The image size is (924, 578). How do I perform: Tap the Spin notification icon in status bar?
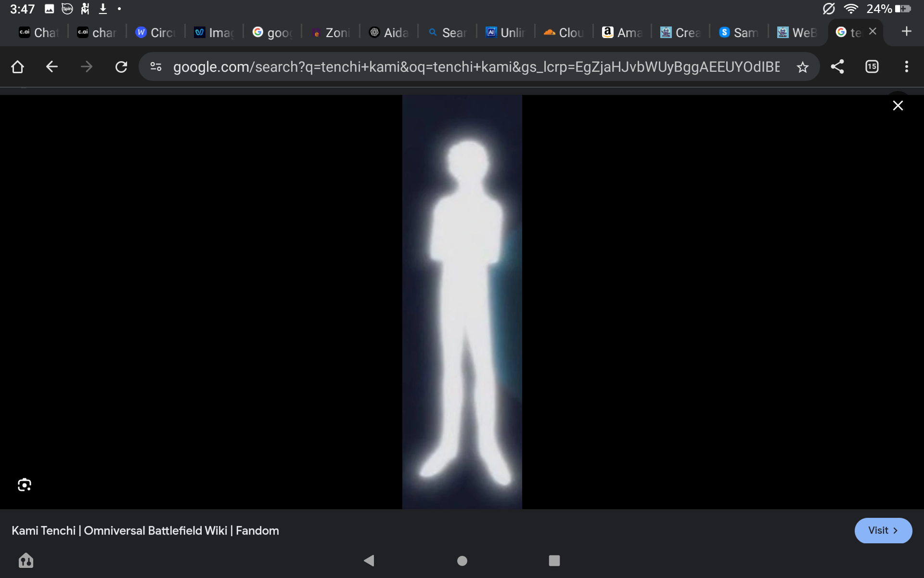pos(67,9)
